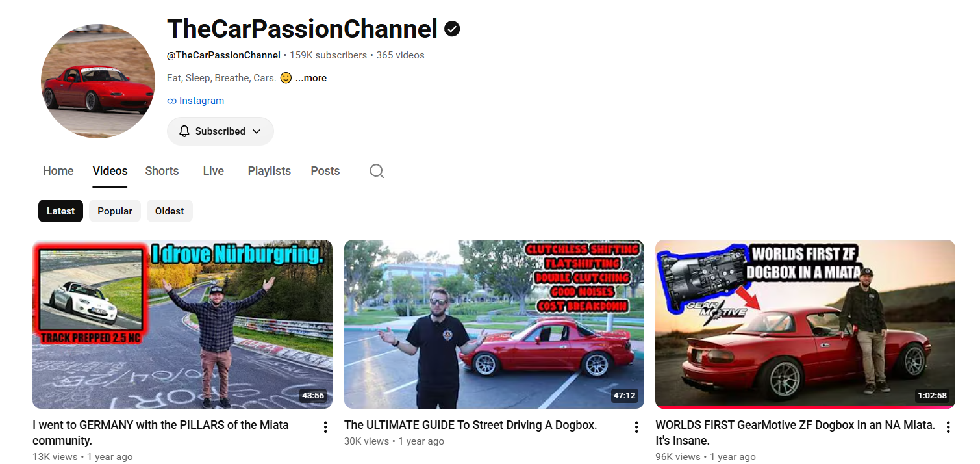The image size is (980, 464).
Task: Click the 365 videos count text
Action: click(x=400, y=55)
